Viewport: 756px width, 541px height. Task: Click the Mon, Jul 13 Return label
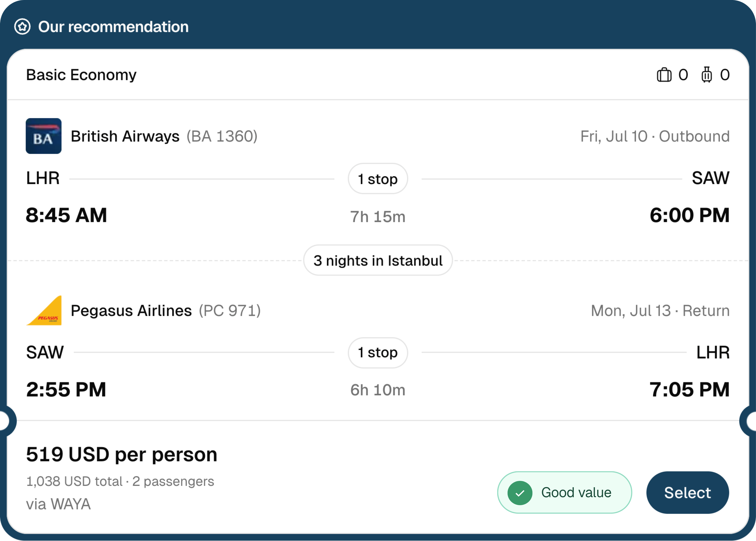(660, 311)
